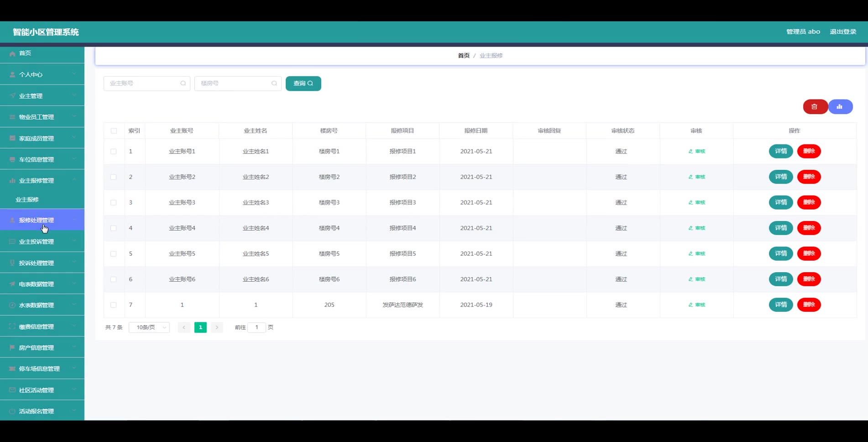Check the checkbox for row 业主账号6
Screen dimensions: 868x442
point(114,279)
